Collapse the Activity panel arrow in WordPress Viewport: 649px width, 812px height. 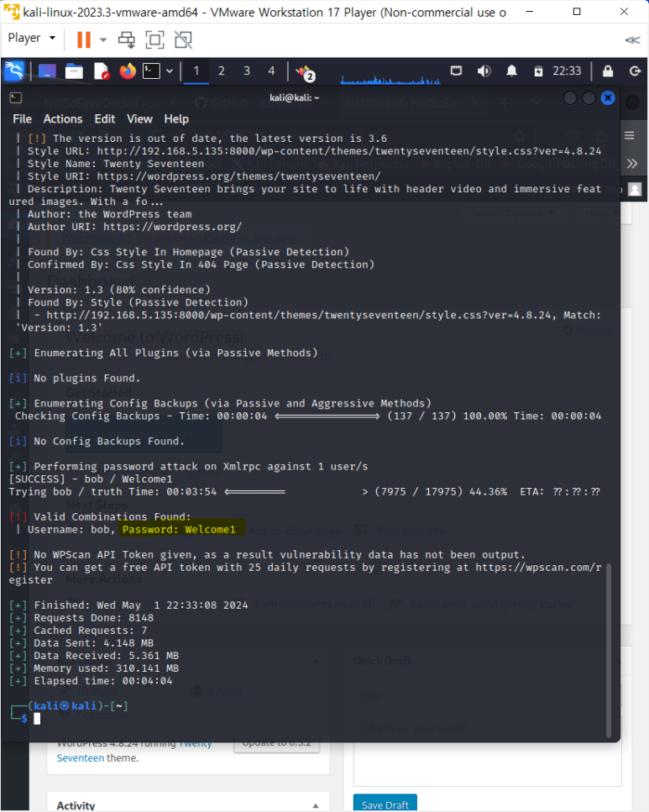[316, 805]
